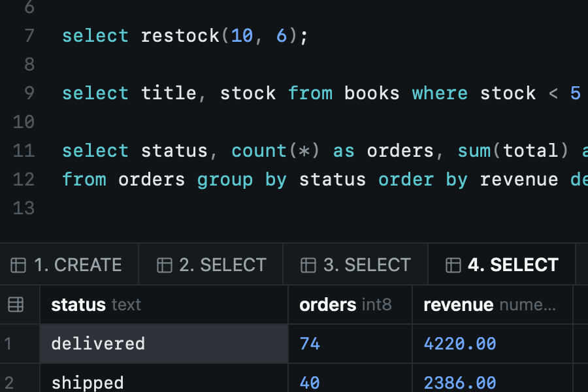The width and height of the screenshot is (588, 392).
Task: Click the word 'books' on line 9
Action: coord(372,93)
